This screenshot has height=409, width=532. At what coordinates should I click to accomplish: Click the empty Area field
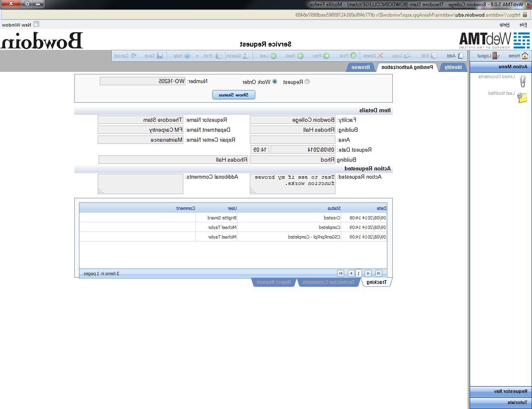coord(293,140)
